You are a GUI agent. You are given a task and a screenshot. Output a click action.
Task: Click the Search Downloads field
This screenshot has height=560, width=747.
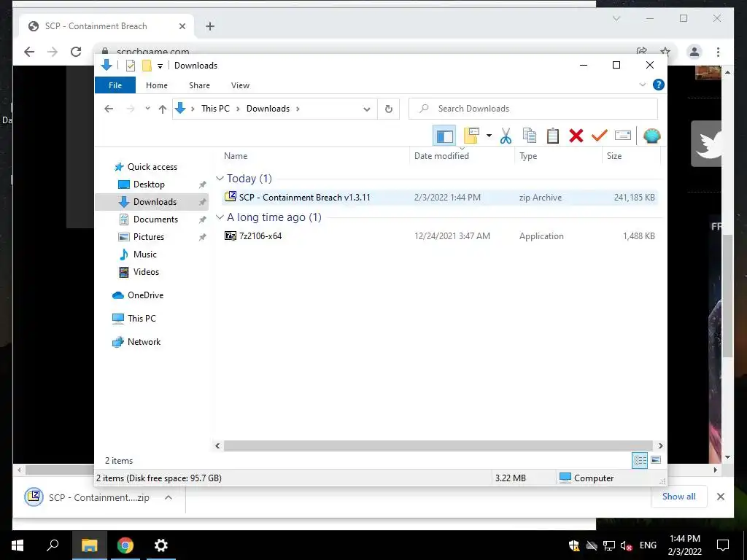coord(533,109)
